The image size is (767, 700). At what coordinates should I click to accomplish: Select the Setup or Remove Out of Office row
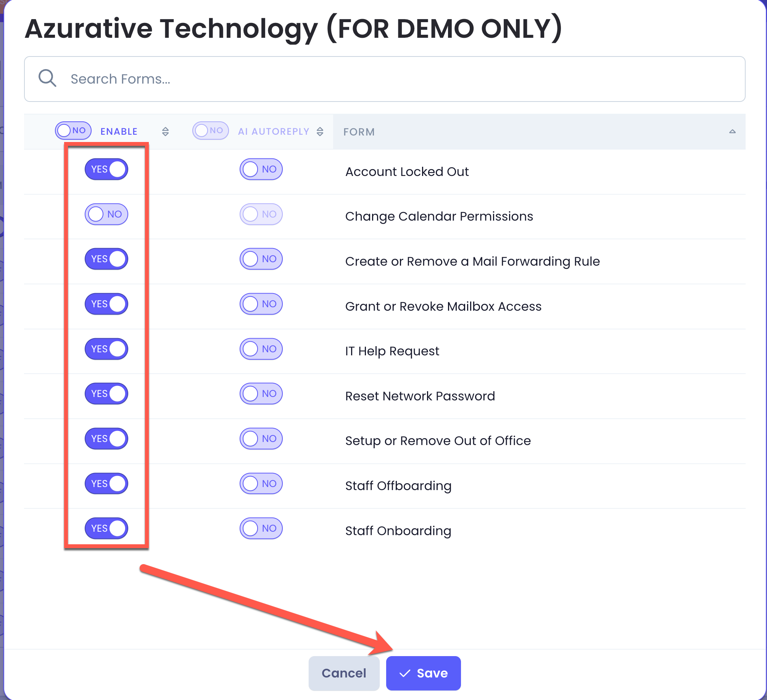[x=385, y=441]
